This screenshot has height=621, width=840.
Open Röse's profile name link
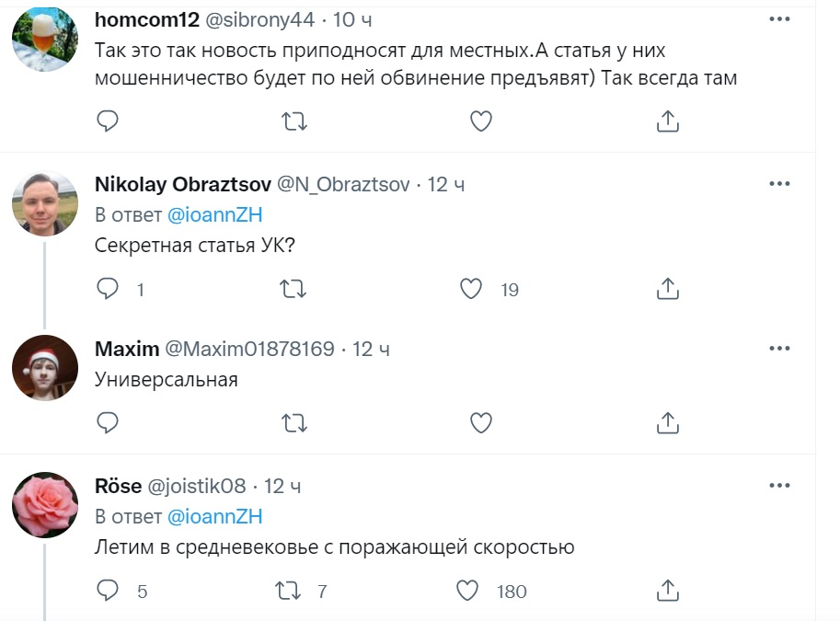[x=118, y=485]
